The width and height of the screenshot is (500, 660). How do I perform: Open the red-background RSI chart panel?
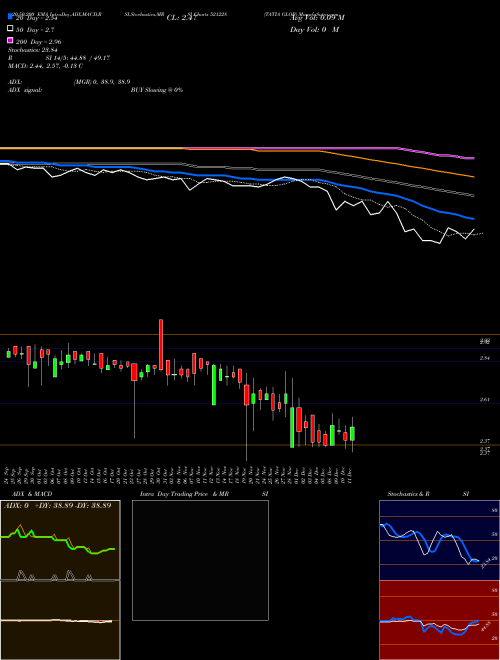439,620
